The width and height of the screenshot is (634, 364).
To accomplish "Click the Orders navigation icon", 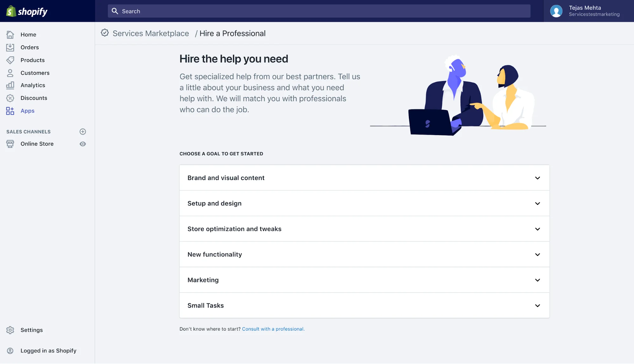I will coord(10,47).
